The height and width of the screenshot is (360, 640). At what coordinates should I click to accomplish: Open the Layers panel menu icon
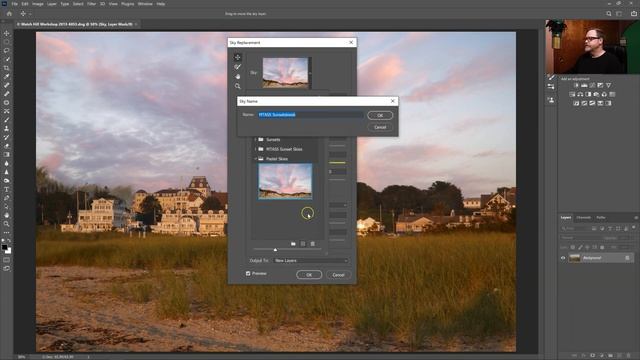tap(636, 218)
